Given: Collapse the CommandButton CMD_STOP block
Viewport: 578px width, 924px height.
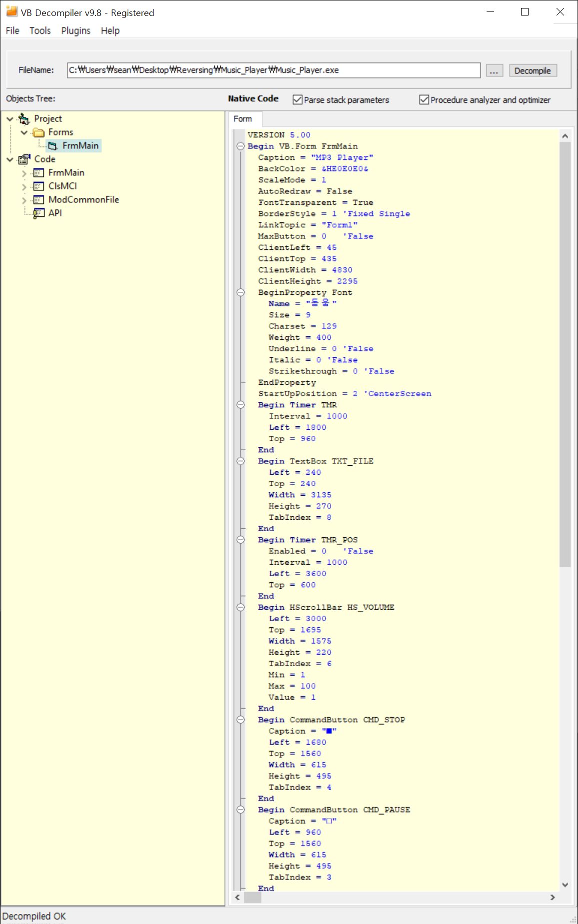Looking at the screenshot, I should pyautogui.click(x=240, y=720).
